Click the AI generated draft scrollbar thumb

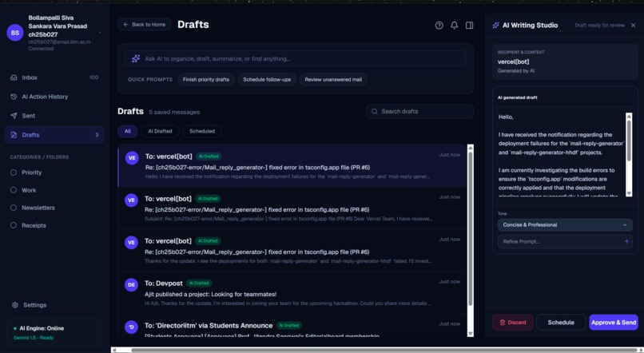(x=629, y=141)
